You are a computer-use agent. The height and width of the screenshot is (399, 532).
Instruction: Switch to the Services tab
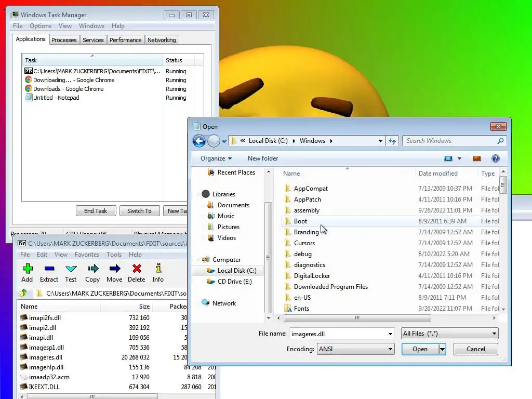(93, 40)
